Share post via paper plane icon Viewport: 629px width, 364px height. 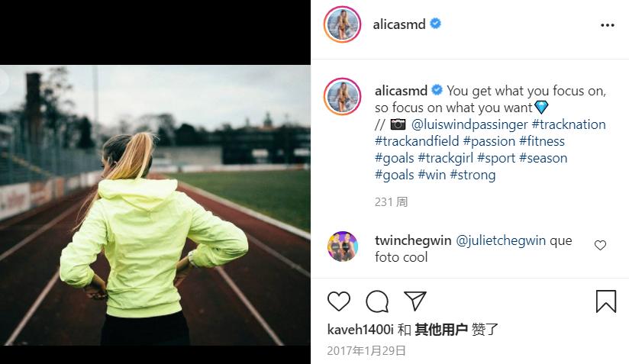414,301
